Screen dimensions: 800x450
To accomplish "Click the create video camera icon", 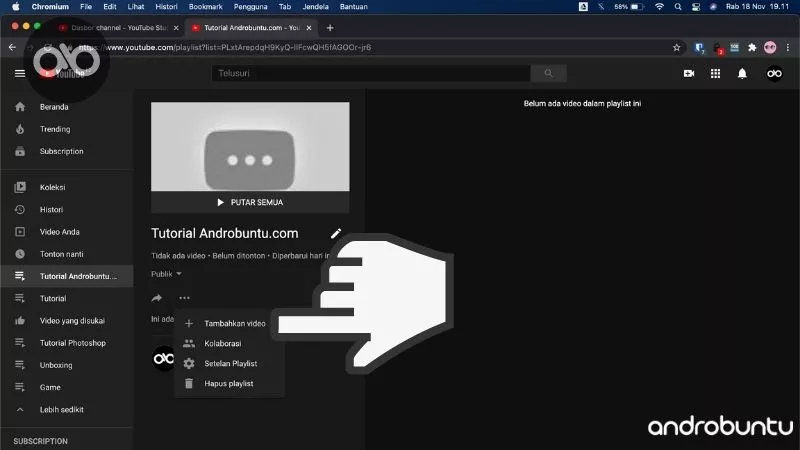I will (689, 73).
